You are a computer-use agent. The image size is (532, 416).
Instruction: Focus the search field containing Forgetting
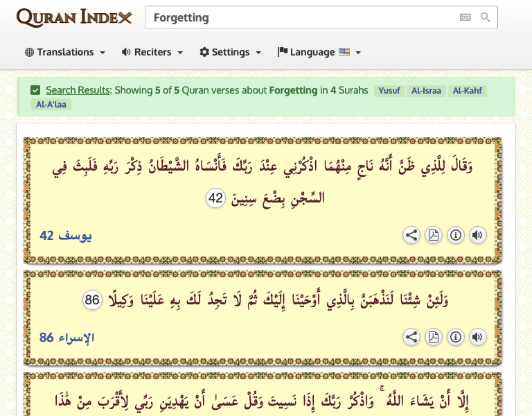tap(298, 17)
